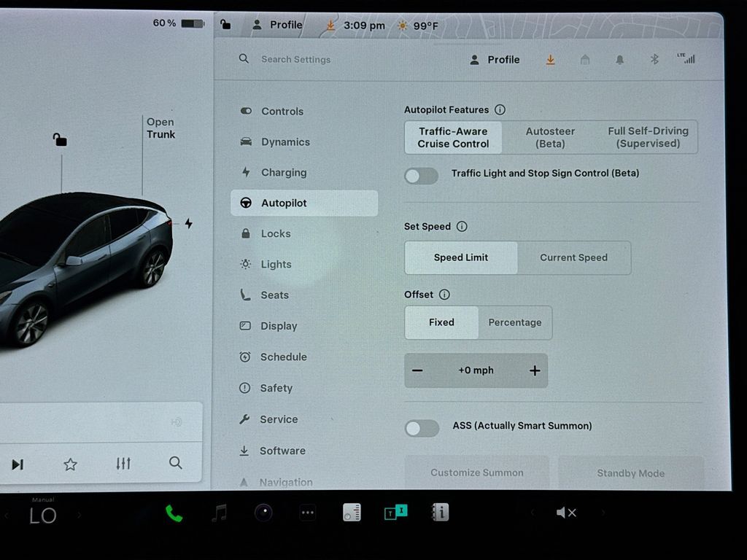Tap the lock icon in top status bar
This screenshot has height=560, width=747.
(225, 24)
